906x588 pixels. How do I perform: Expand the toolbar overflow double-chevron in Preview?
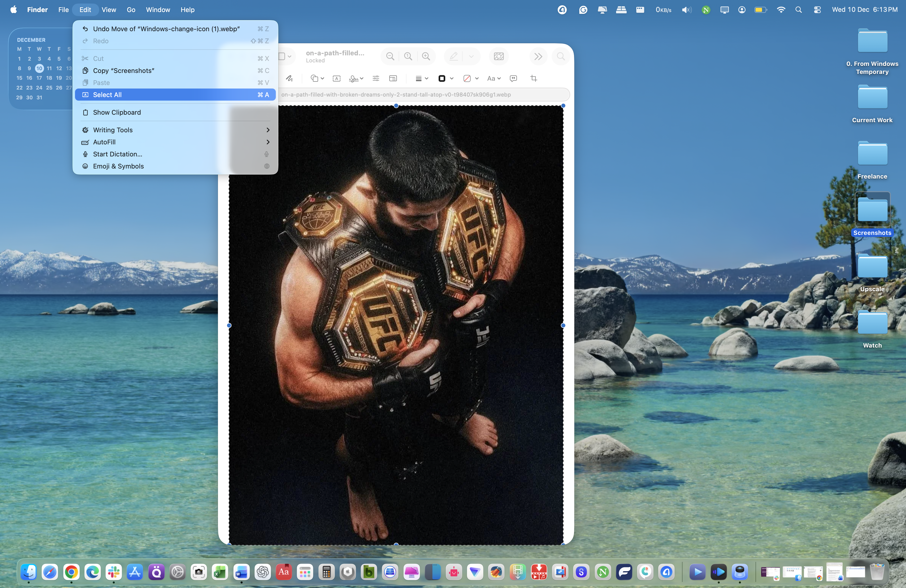click(538, 56)
